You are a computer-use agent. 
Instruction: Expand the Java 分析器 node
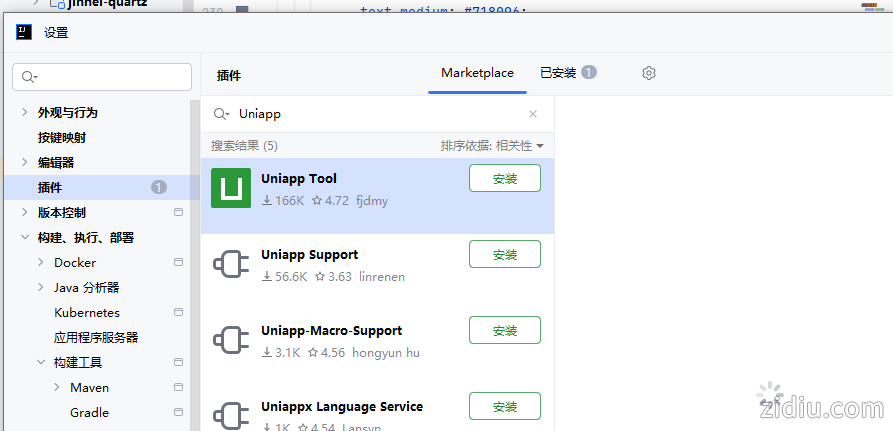coord(40,288)
